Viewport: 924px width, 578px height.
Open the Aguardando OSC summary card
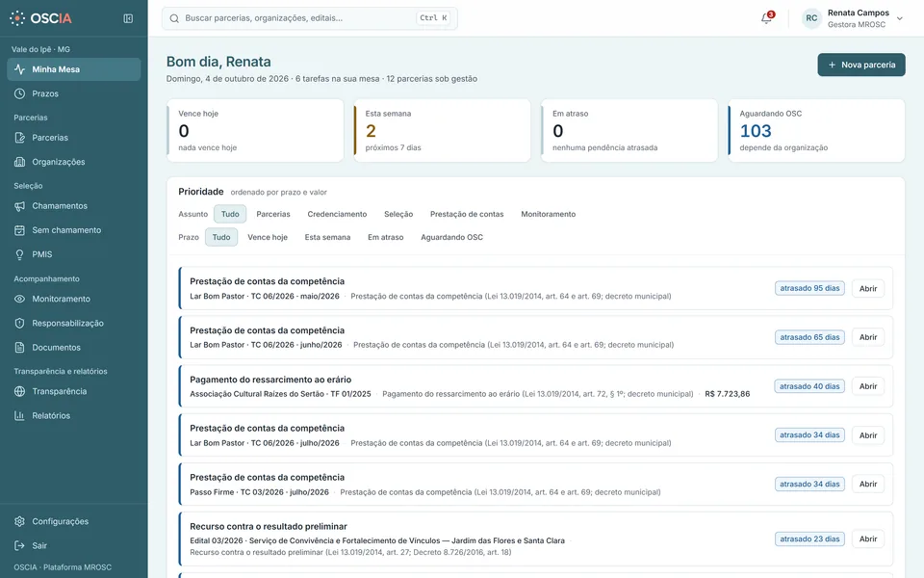(x=816, y=130)
